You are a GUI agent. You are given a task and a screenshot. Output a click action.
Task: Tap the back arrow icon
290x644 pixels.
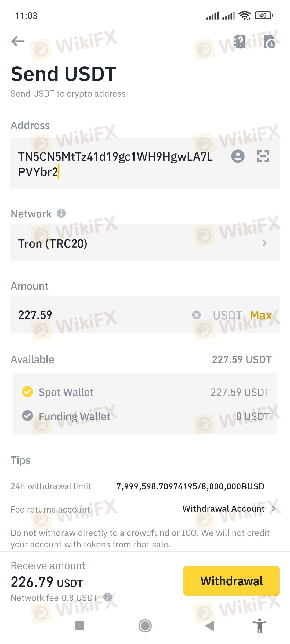tap(18, 41)
